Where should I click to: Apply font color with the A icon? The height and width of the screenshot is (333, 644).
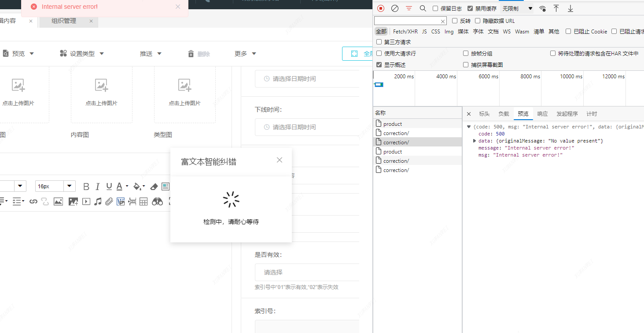point(119,187)
